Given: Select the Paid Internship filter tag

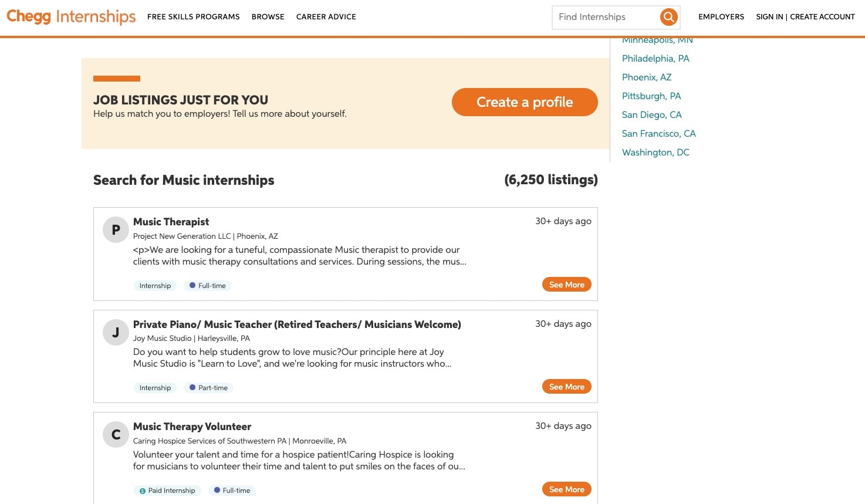Looking at the screenshot, I should [x=167, y=491].
